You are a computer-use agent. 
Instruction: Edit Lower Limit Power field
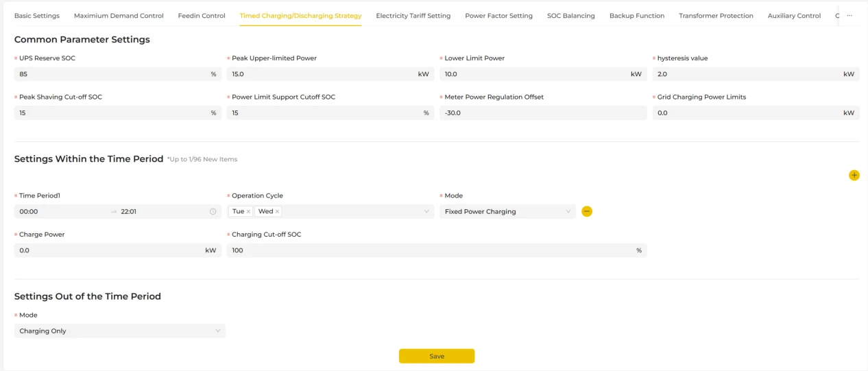[x=543, y=74]
